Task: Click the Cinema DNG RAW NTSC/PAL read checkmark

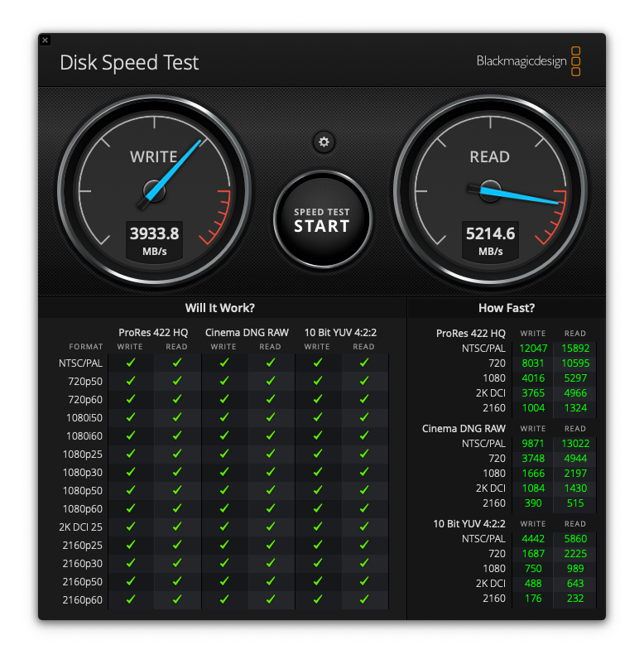Action: coord(271,363)
